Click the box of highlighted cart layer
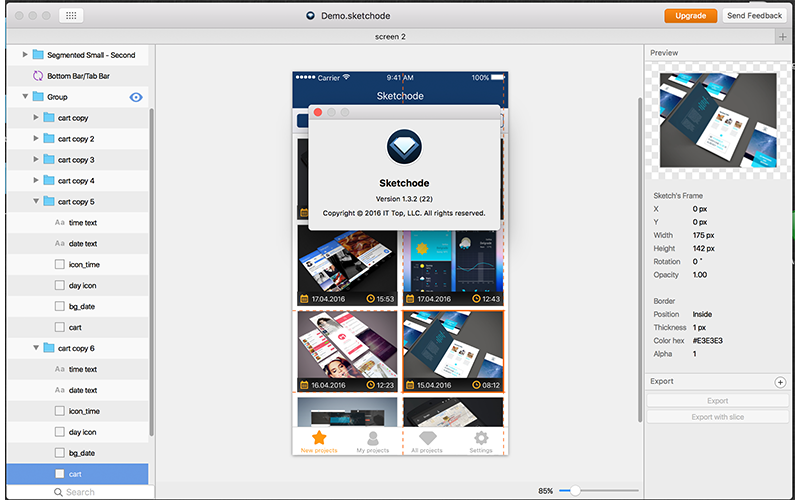This screenshot has width=800, height=500. coord(60,473)
